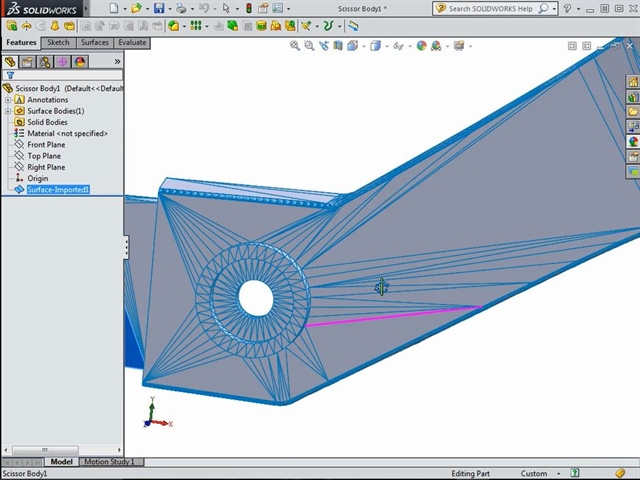Image resolution: width=640 pixels, height=480 pixels.
Task: Select Material <not specified> in the tree
Action: coord(67,133)
